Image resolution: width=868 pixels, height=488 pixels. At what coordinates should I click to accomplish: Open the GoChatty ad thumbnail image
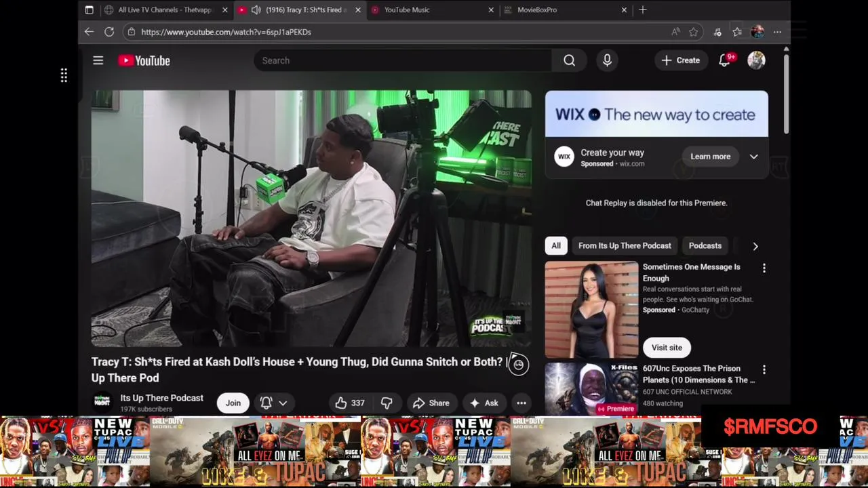(x=591, y=310)
